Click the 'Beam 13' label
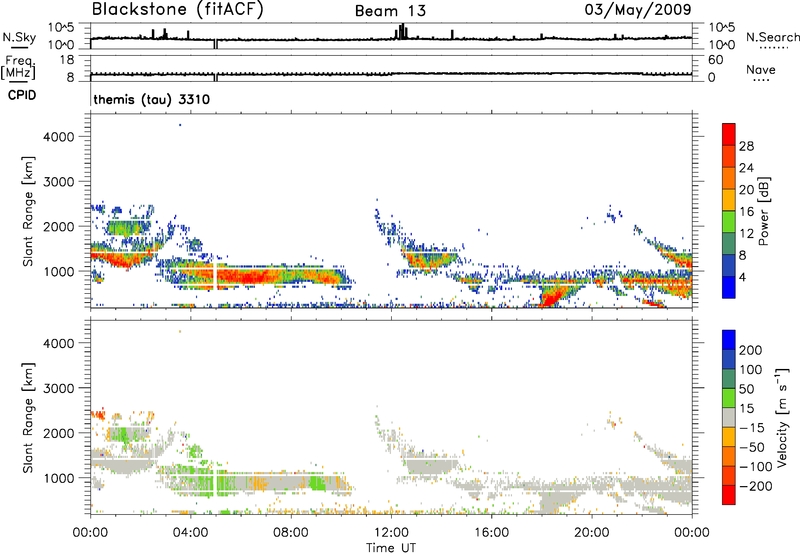The width and height of the screenshot is (800, 554). coord(390,11)
